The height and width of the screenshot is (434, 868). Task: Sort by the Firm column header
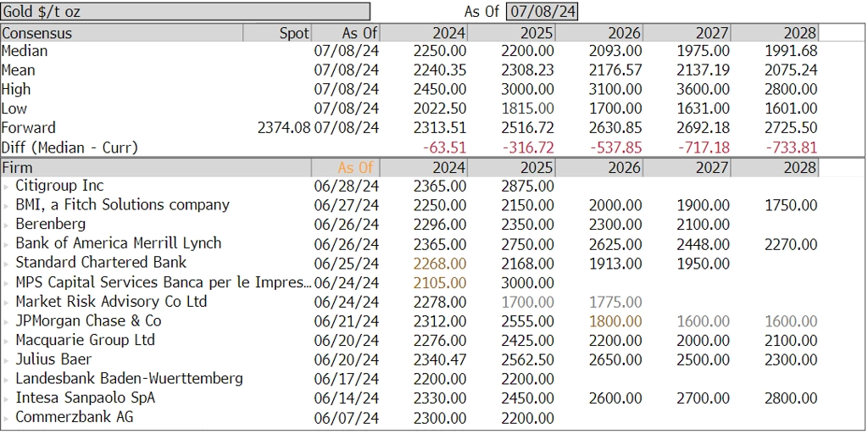(156, 167)
